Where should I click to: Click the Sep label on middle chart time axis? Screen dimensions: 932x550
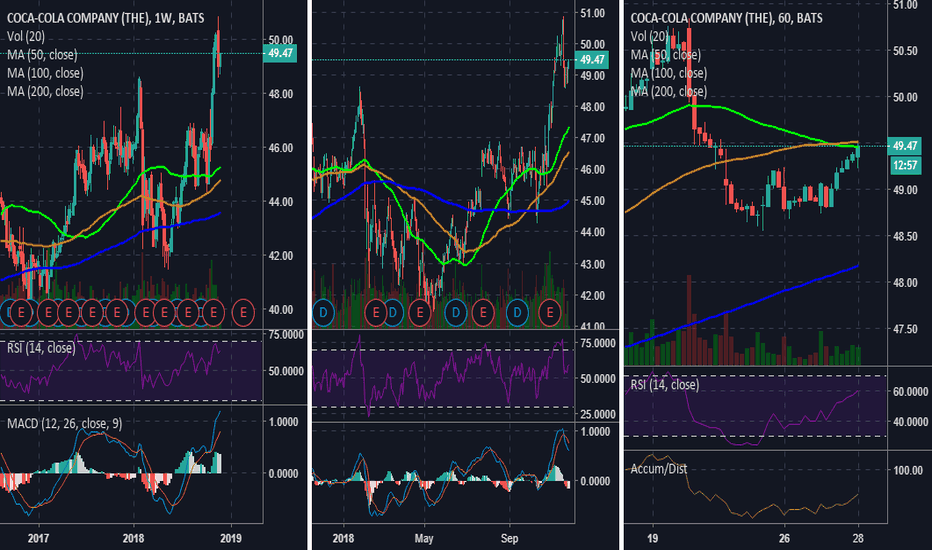(x=509, y=538)
